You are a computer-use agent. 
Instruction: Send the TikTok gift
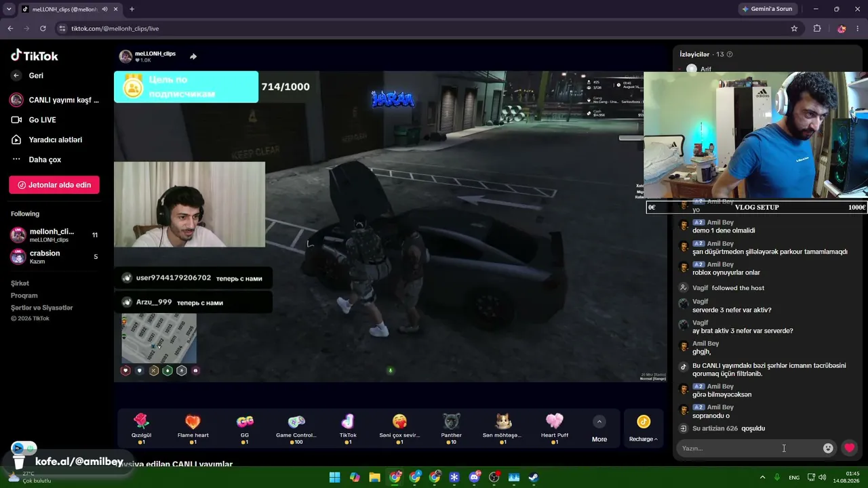(x=348, y=428)
